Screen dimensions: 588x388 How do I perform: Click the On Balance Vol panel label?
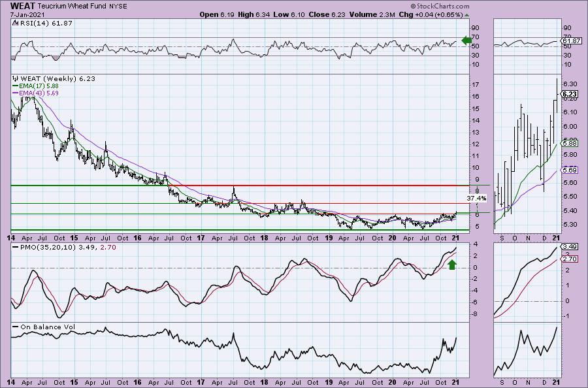(x=48, y=327)
